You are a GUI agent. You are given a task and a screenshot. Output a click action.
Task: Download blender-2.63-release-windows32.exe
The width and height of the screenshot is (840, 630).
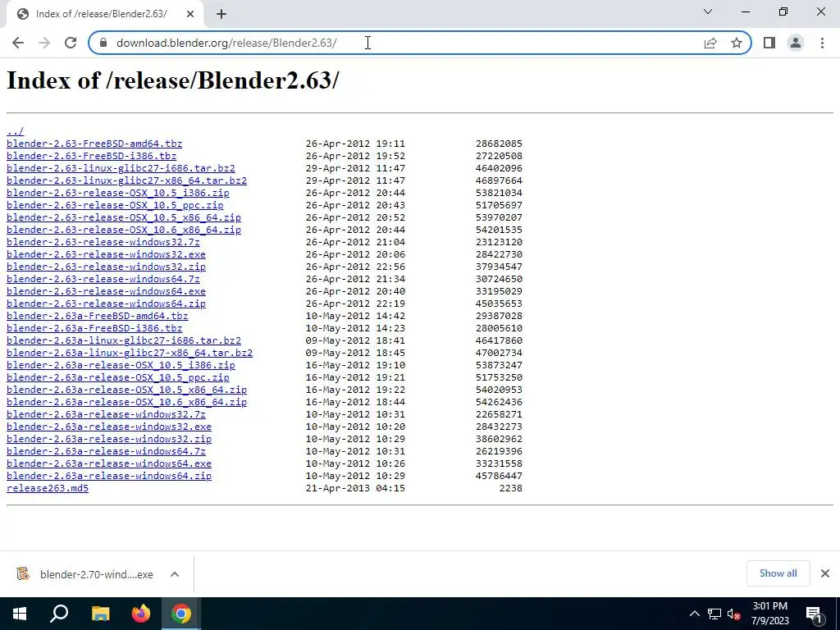pyautogui.click(x=106, y=254)
